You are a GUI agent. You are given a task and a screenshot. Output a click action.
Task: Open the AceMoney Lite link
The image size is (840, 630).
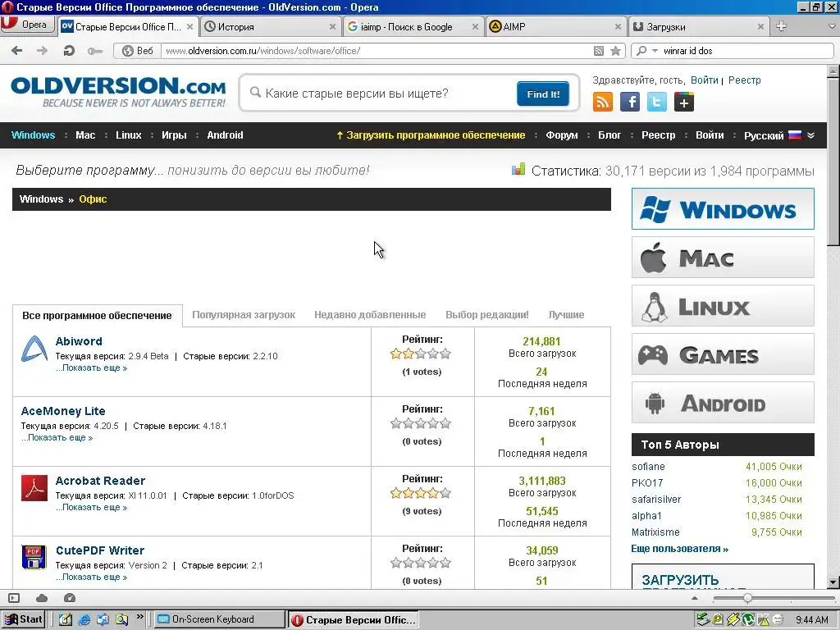click(x=63, y=411)
